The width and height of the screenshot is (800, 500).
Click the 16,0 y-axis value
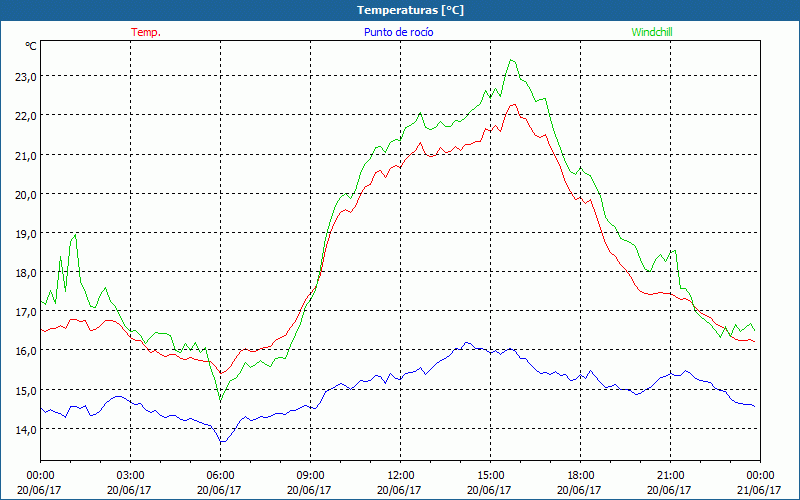click(26, 351)
